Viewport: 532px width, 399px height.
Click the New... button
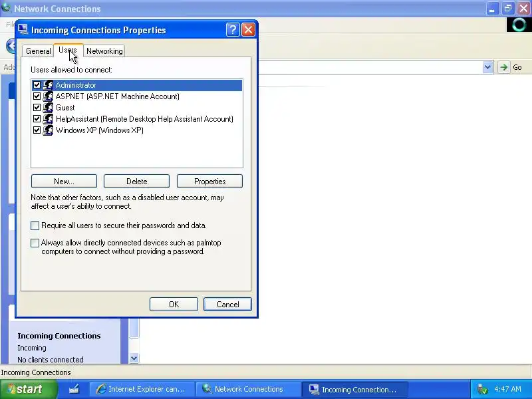pos(64,182)
